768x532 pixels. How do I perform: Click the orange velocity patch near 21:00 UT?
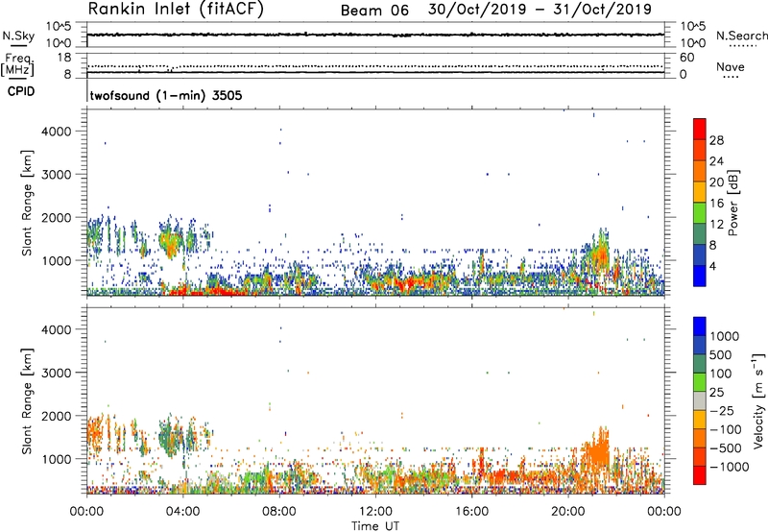pyautogui.click(x=597, y=450)
